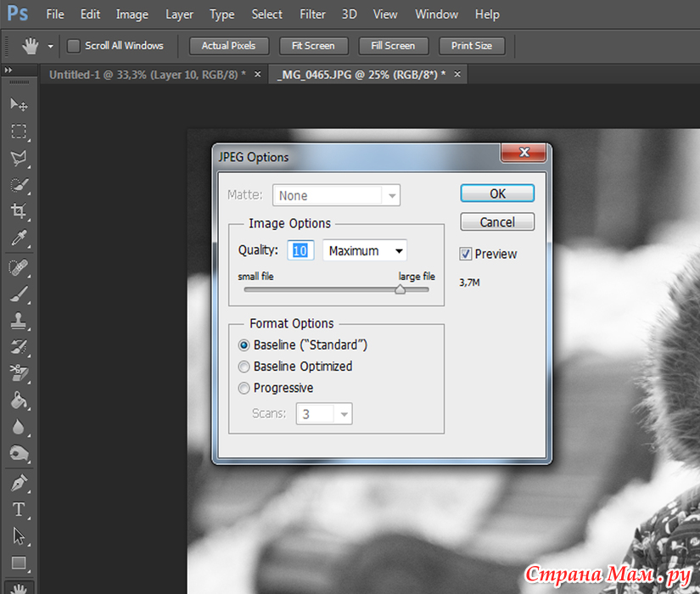Click the quality slider handle
This screenshot has height=594, width=700.
[400, 289]
